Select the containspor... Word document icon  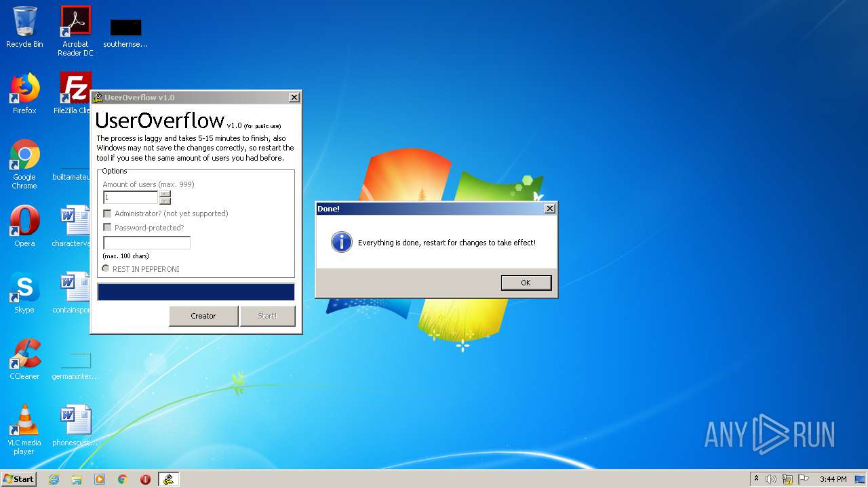click(72, 293)
